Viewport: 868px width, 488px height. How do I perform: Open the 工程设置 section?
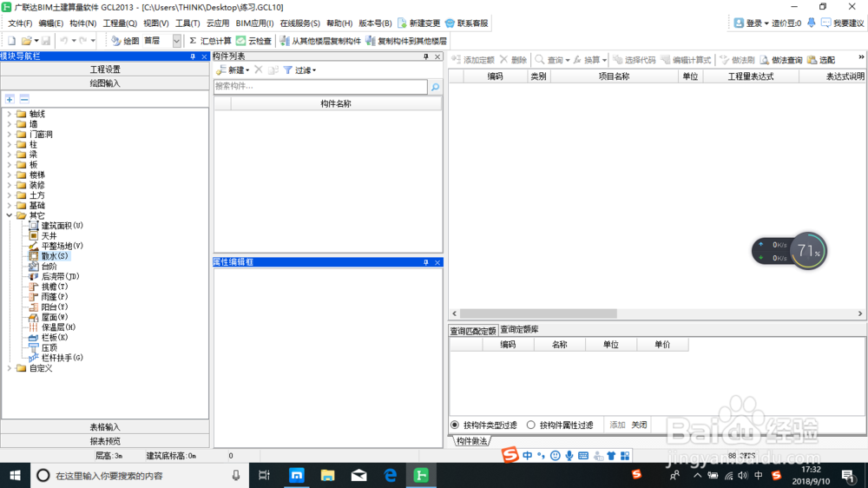click(x=105, y=69)
